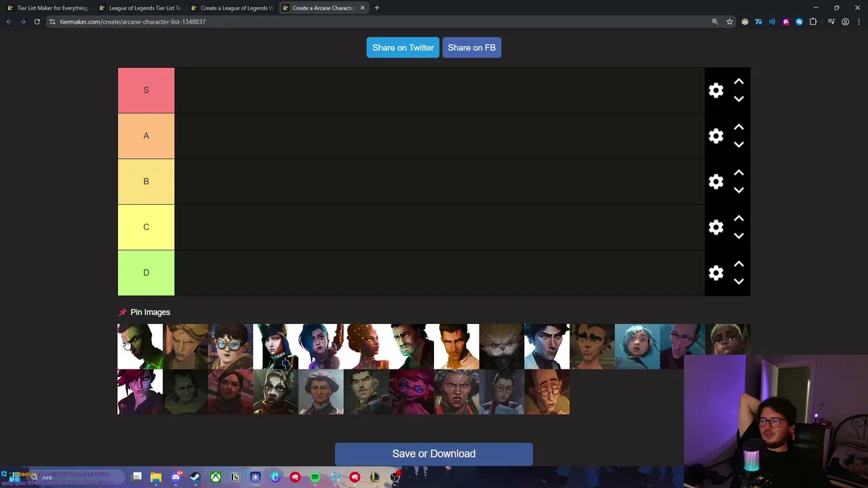Open Discord from the taskbar

(176, 477)
